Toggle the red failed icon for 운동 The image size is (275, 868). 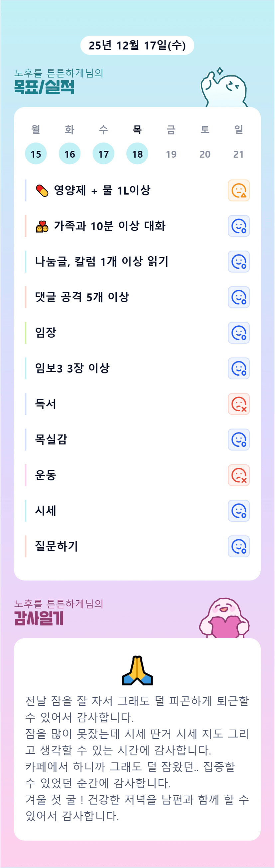coord(238,475)
